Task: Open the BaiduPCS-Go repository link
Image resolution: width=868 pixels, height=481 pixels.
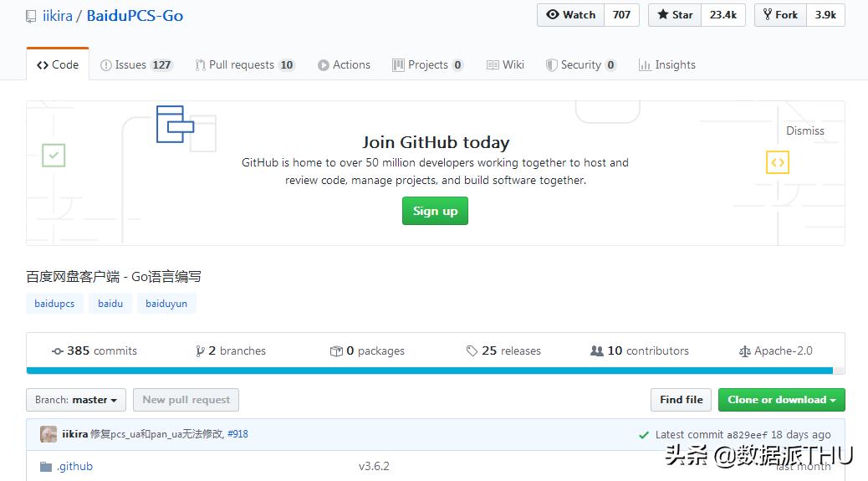Action: [x=135, y=16]
